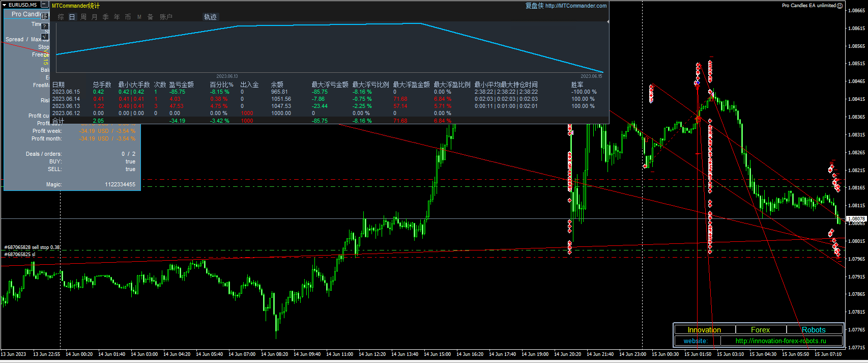Click the Innovation button

tap(705, 330)
